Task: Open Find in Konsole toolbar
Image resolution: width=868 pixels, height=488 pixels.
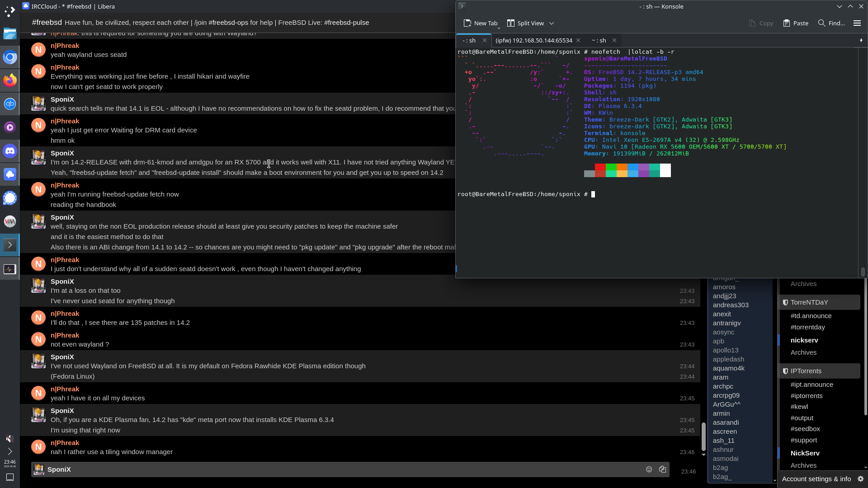Action: (831, 23)
